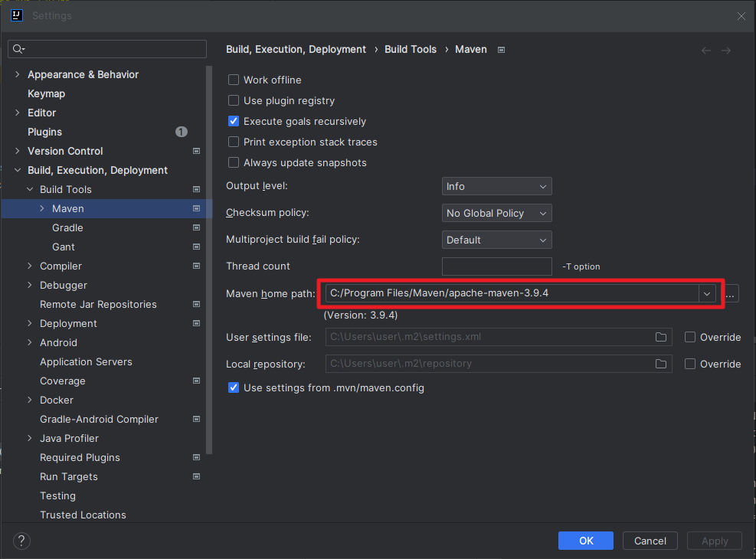The image size is (756, 559).
Task: Click the IntelliJ IDEA logo in title bar
Action: tap(16, 15)
